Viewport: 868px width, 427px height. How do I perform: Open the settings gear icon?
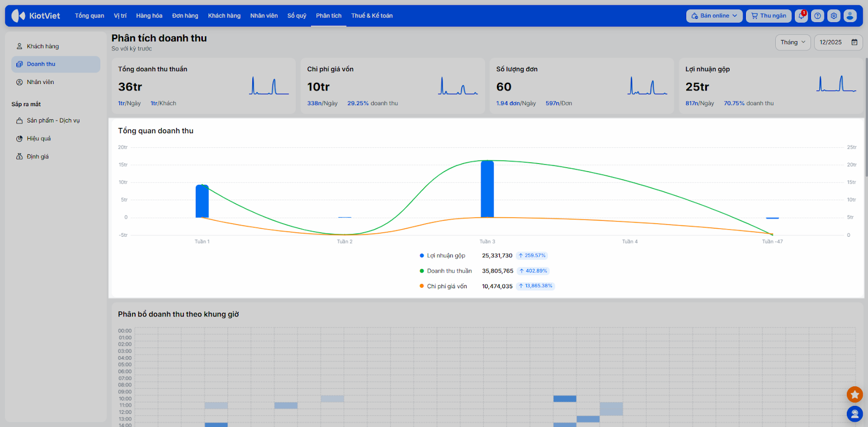(x=834, y=16)
